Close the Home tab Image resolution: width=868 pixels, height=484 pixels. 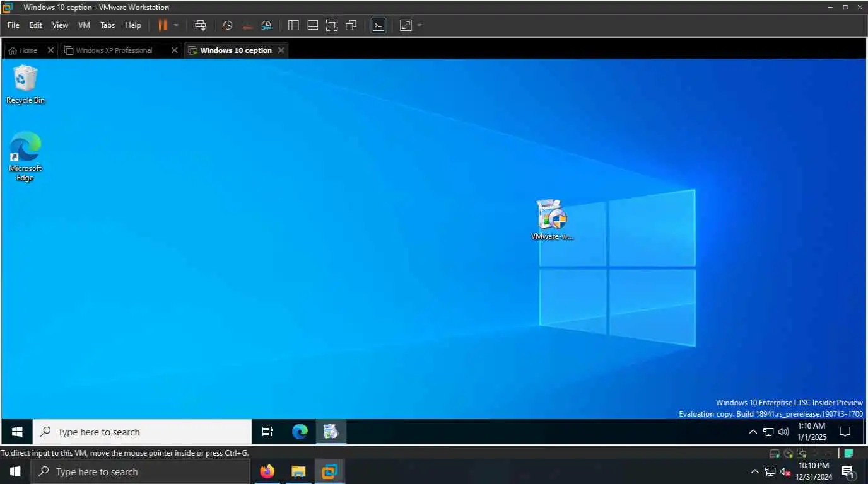point(50,50)
